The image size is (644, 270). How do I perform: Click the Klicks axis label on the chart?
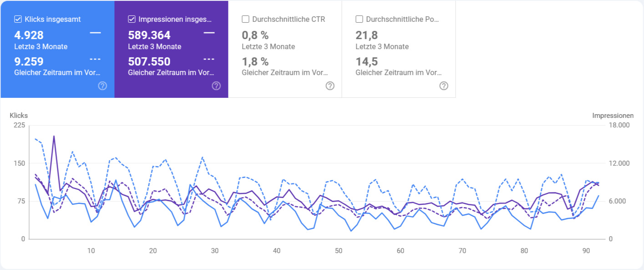tap(19, 116)
